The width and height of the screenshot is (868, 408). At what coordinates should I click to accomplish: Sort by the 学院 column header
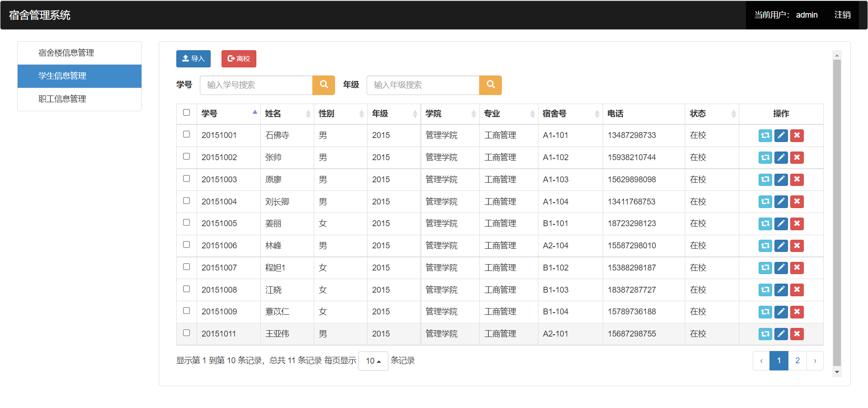450,114
